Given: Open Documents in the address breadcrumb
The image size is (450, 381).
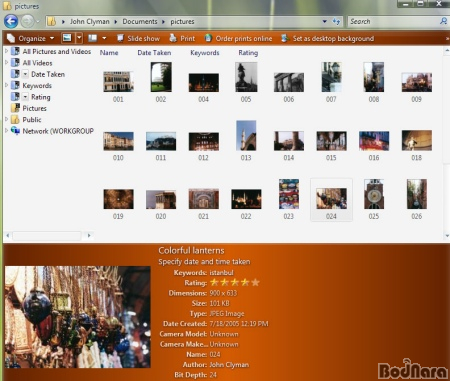Looking at the screenshot, I should pos(140,22).
